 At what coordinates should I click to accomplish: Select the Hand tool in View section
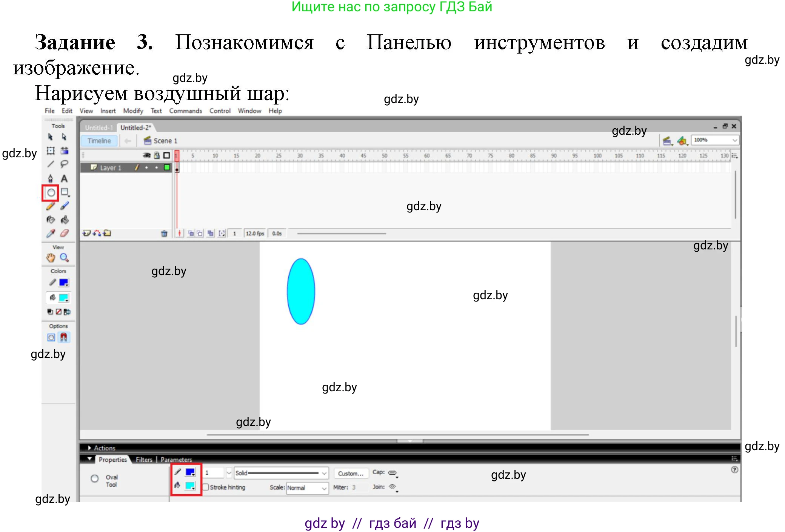tap(50, 258)
